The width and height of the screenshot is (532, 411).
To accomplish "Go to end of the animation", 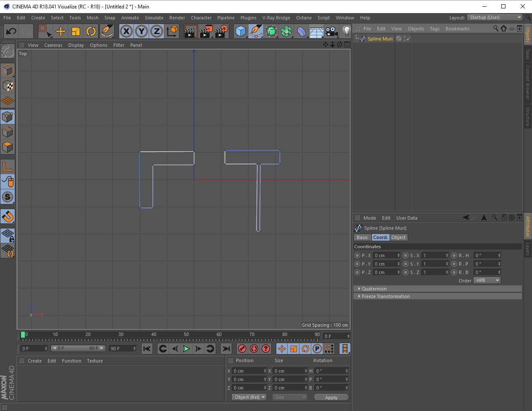I will (x=226, y=349).
